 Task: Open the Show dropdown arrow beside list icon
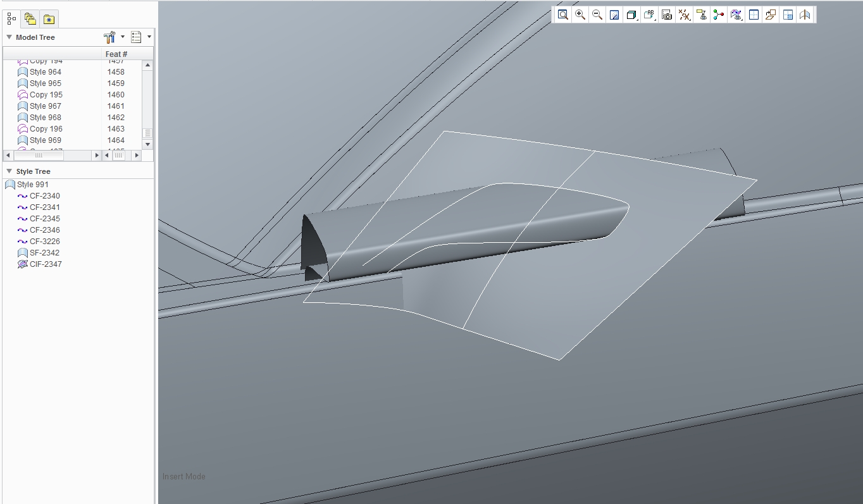(149, 37)
